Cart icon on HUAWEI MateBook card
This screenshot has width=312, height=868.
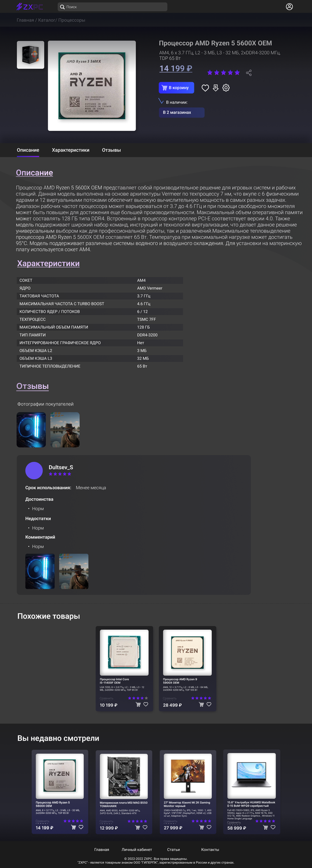[x=265, y=827]
